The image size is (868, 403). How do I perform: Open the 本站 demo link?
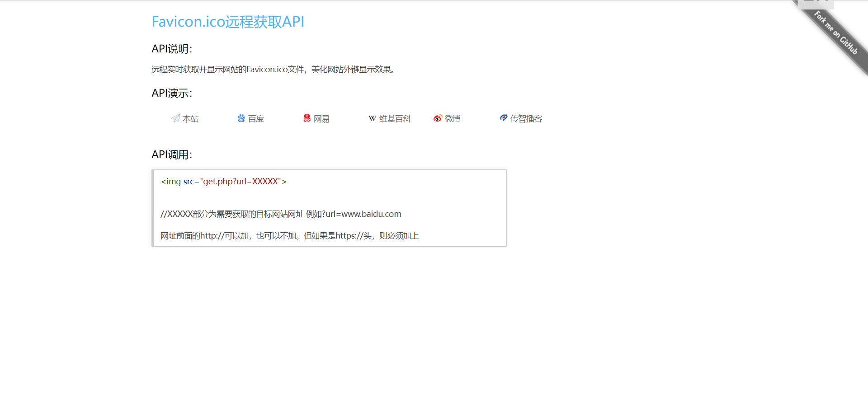pos(191,118)
